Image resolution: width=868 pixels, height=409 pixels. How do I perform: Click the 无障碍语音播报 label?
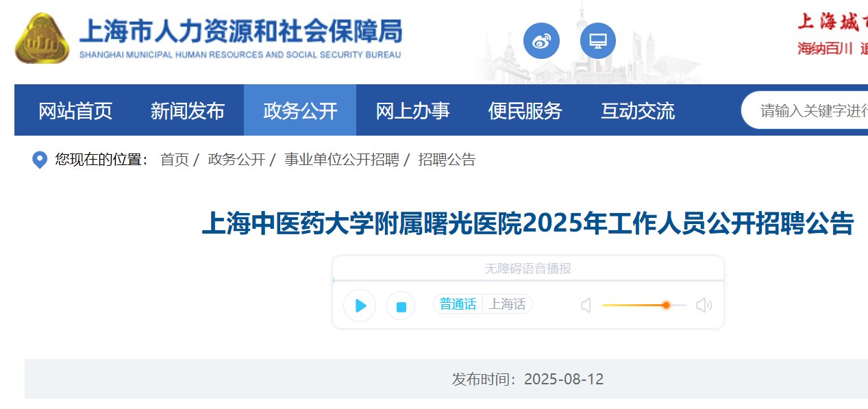tap(528, 269)
